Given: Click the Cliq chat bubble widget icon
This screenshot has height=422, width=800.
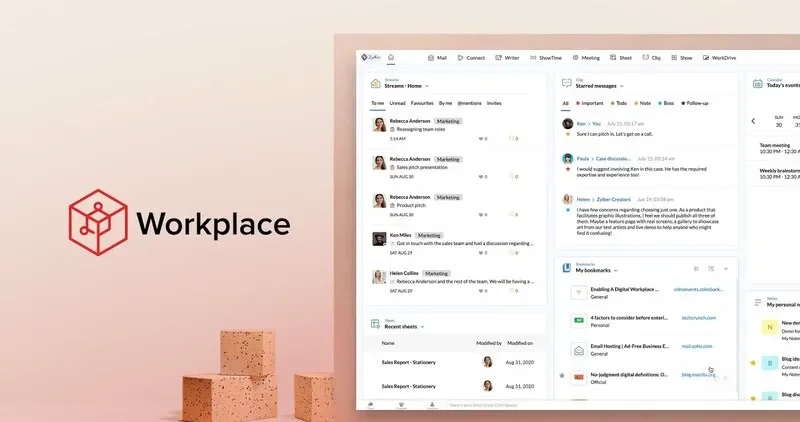Looking at the screenshot, I should [x=566, y=83].
